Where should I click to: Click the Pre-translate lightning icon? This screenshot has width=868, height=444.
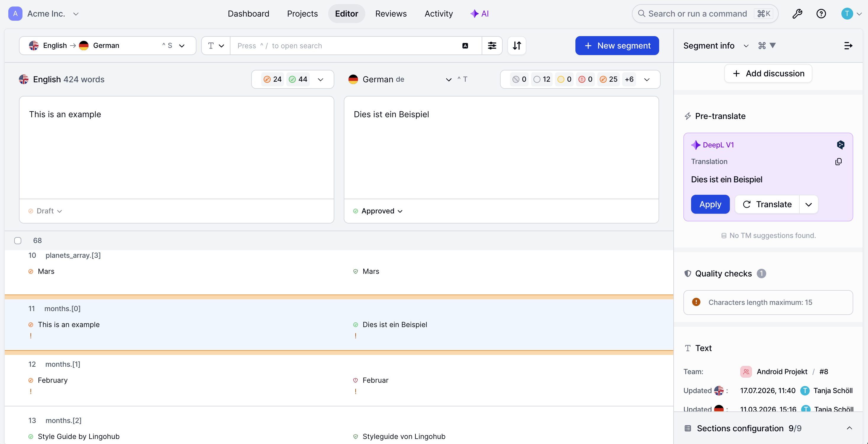tap(688, 116)
